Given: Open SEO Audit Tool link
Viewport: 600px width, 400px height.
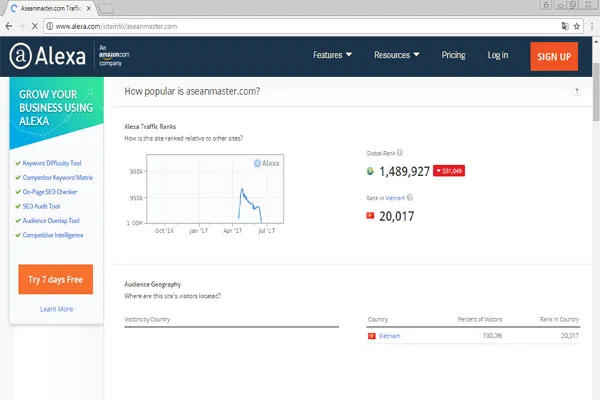Looking at the screenshot, I should click(41, 206).
